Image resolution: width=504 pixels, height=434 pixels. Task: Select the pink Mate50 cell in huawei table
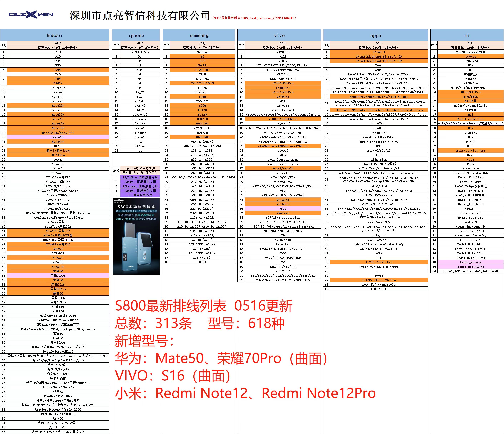point(58,137)
